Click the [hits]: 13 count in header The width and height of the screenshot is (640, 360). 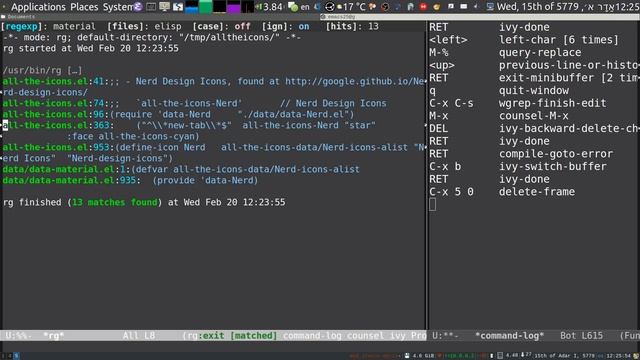(352, 27)
